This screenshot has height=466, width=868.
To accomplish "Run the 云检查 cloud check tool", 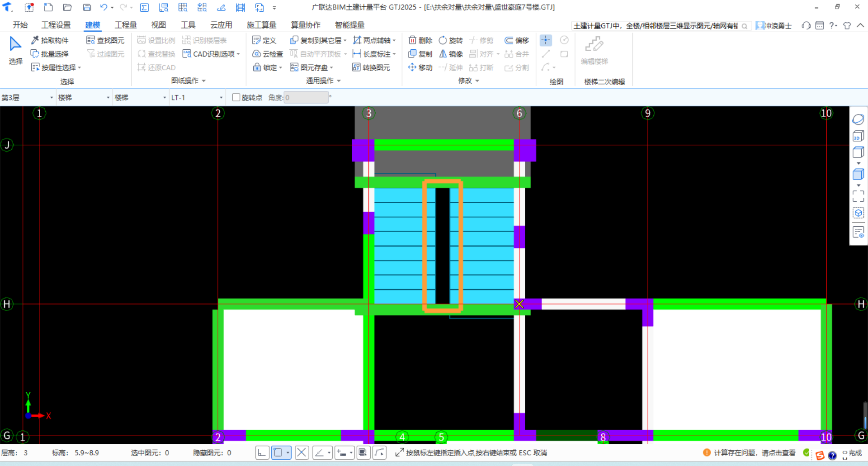I will click(267, 53).
